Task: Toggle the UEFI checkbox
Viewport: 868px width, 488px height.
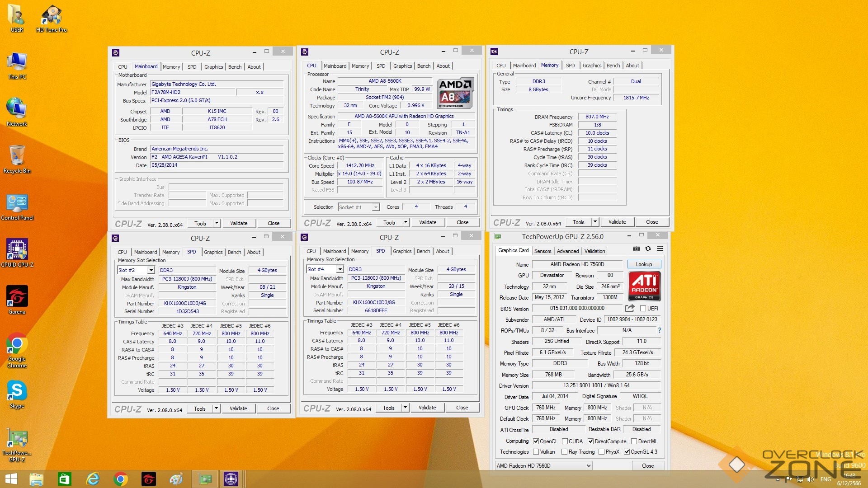Action: (643, 309)
